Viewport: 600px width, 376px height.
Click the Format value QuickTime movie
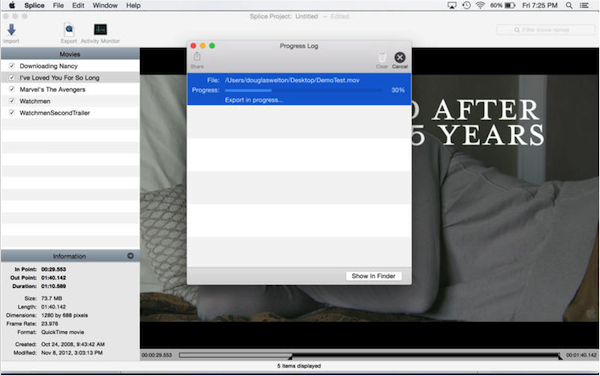[63, 332]
